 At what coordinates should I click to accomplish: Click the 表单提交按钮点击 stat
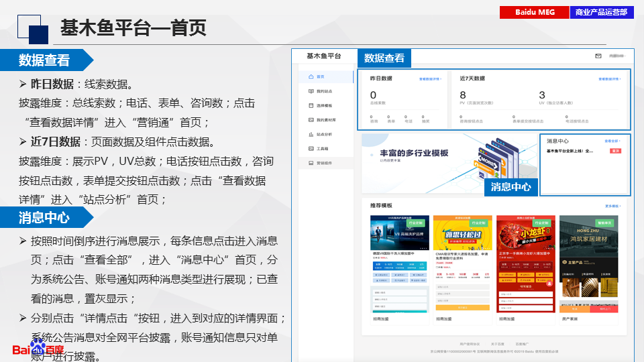[528, 119]
